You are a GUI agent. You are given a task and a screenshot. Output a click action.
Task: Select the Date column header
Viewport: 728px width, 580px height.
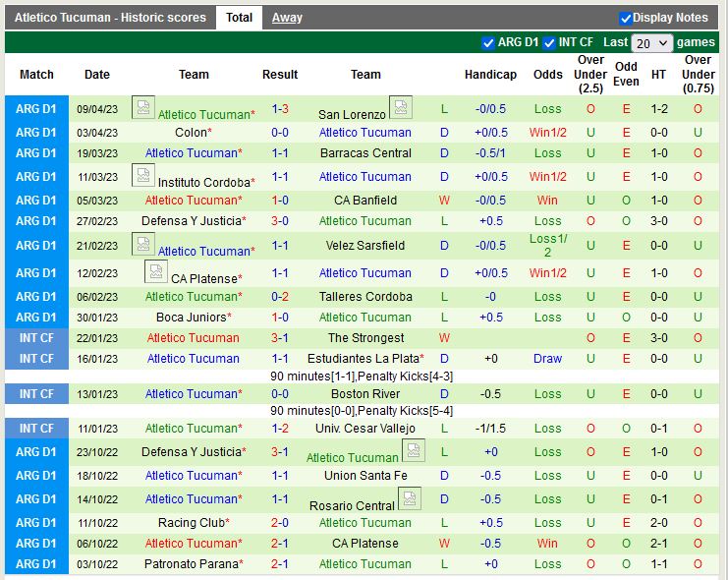pyautogui.click(x=97, y=75)
